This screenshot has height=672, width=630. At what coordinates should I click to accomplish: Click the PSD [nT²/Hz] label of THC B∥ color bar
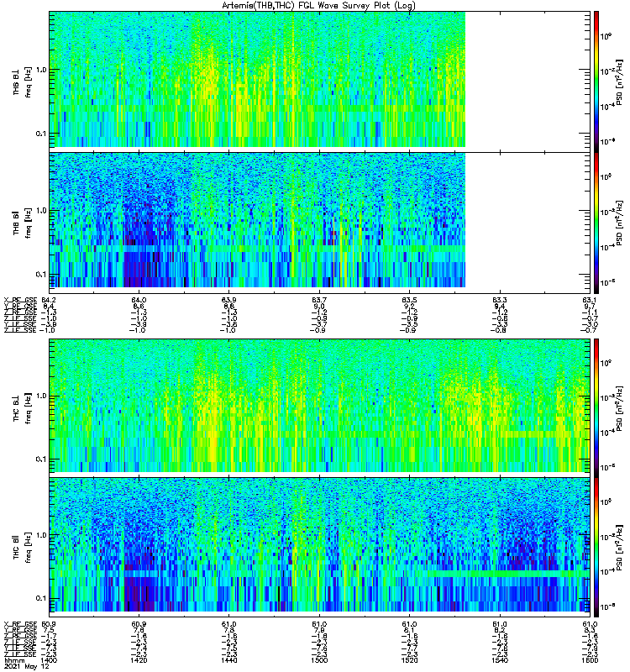click(x=619, y=547)
